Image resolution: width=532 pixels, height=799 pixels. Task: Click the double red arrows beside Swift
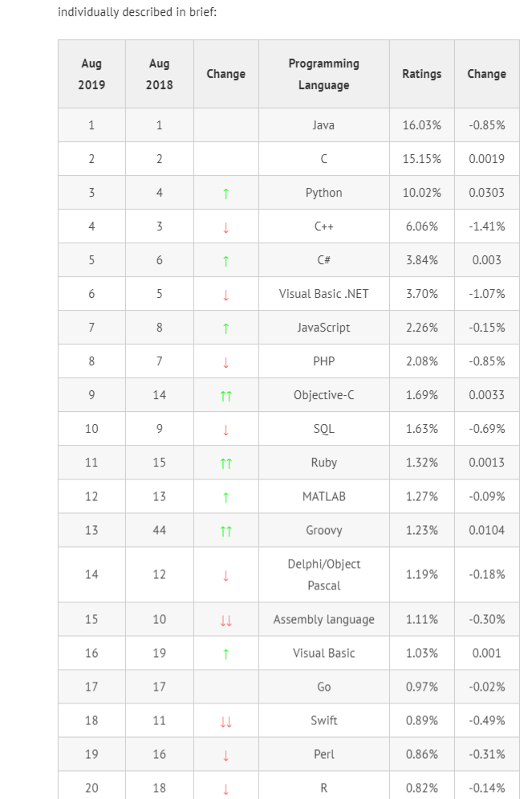click(225, 721)
